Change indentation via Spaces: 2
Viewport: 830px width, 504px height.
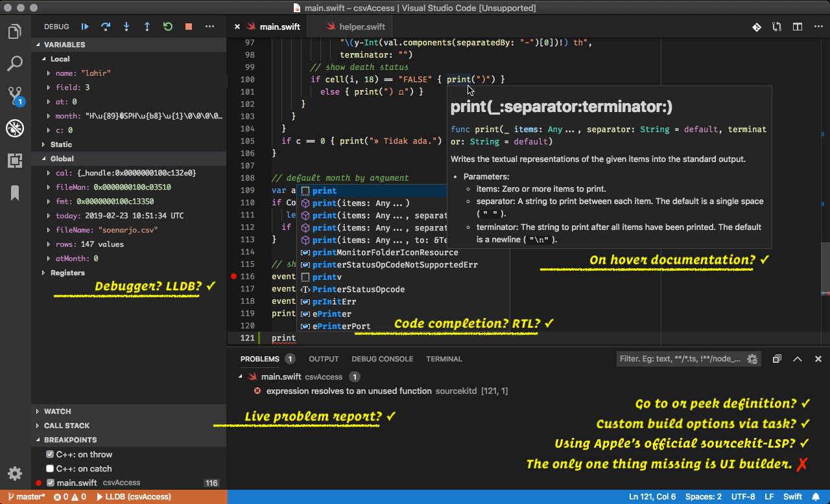(x=704, y=497)
